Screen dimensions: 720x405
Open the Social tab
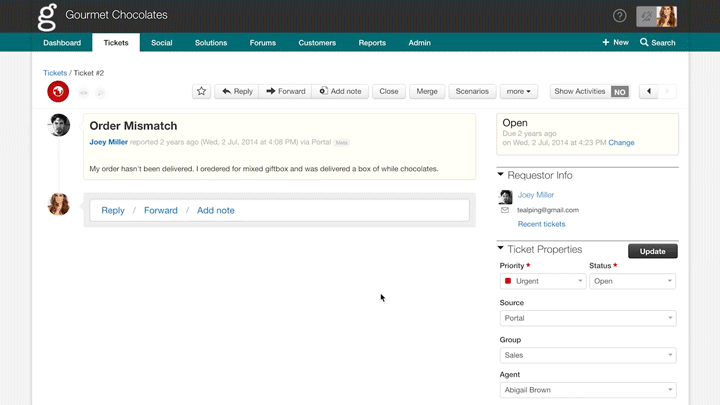click(x=162, y=43)
